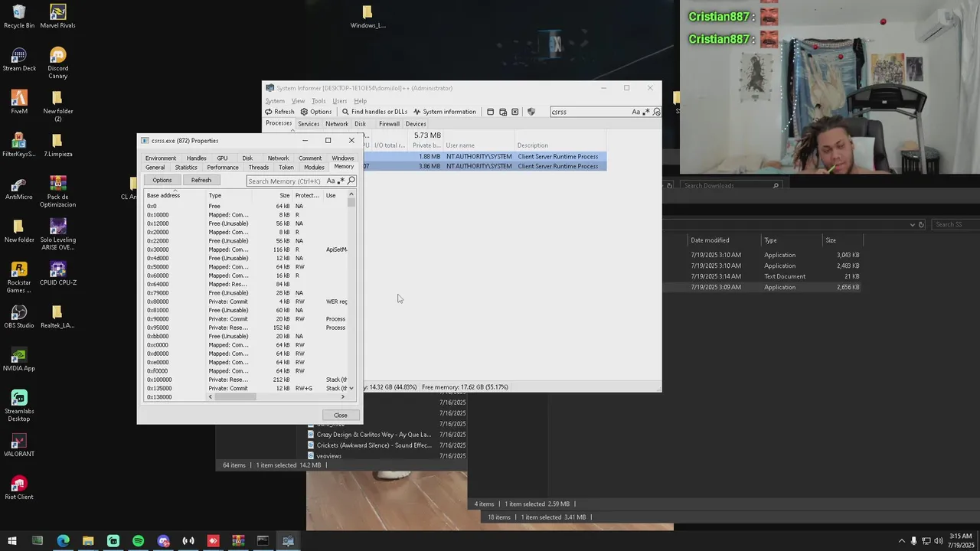
Task: Select the Environment tab in csrss Properties
Action: 161,158
